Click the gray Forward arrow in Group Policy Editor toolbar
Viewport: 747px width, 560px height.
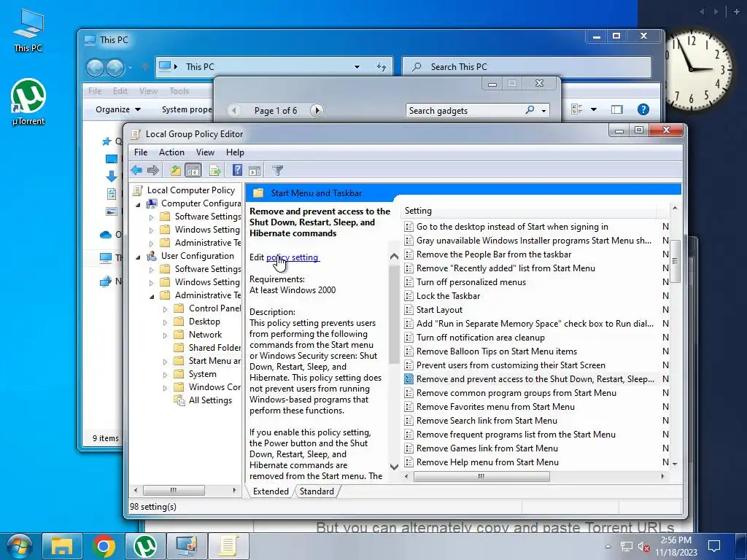(153, 170)
